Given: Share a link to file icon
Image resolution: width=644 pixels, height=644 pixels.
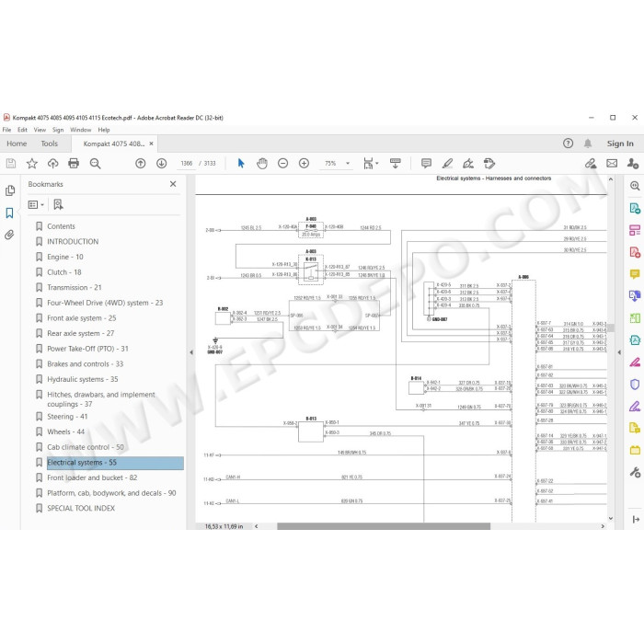Looking at the screenshot, I should coord(591,164).
